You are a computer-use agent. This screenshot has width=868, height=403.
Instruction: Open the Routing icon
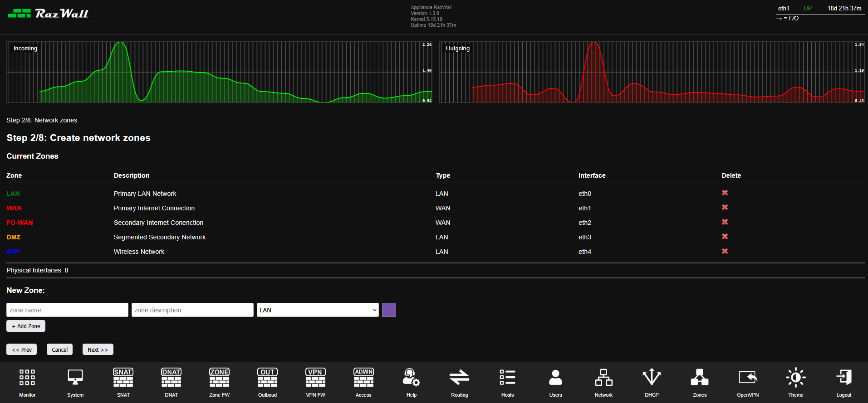click(460, 378)
